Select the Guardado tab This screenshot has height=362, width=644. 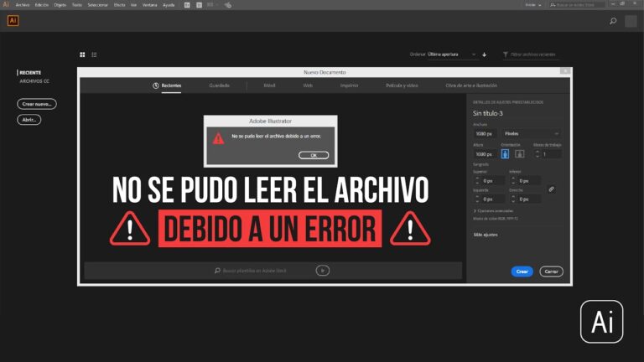point(220,85)
